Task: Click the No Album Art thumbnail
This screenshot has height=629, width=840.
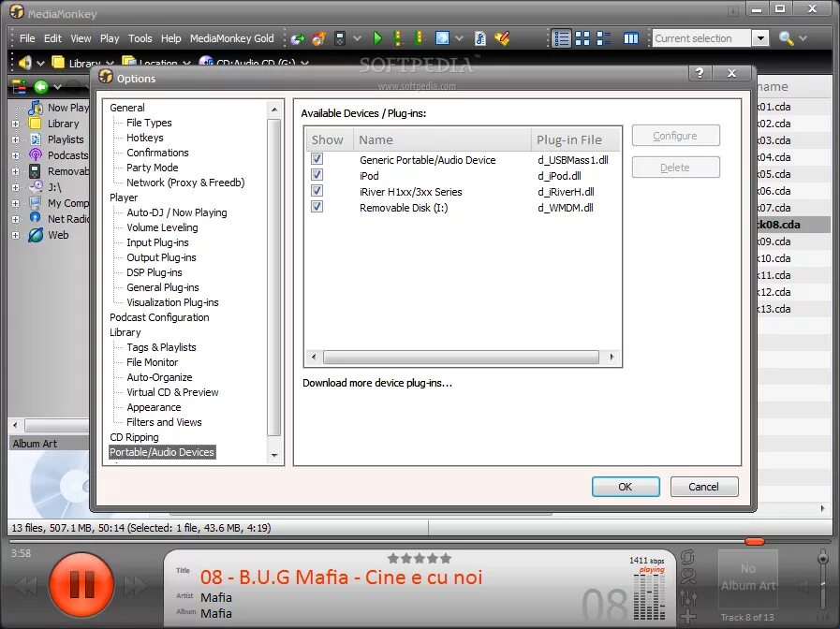Action: (748, 578)
